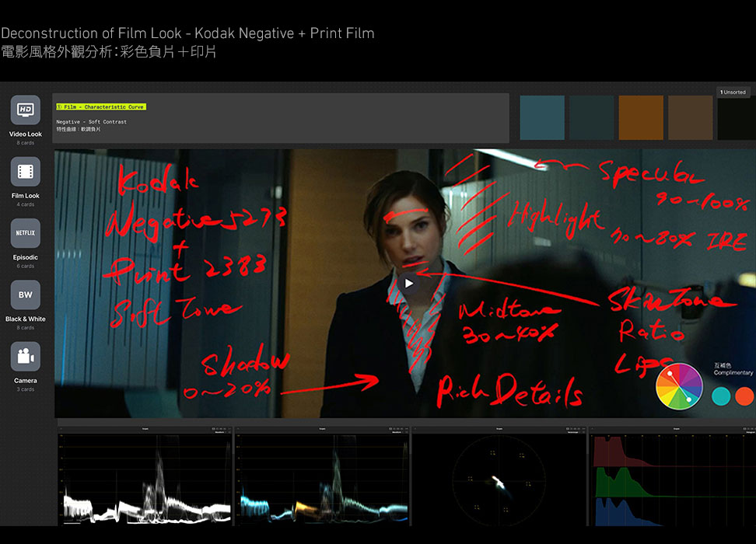Click the "Complimentary" label near the wheel
The width and height of the screenshot is (756, 544).
click(x=733, y=372)
